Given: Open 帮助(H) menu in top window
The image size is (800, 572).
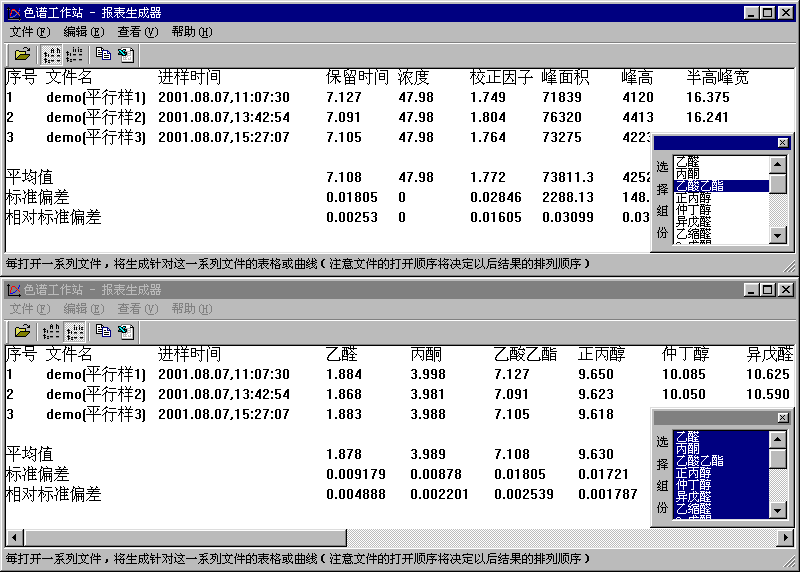Looking at the screenshot, I should point(192,32).
